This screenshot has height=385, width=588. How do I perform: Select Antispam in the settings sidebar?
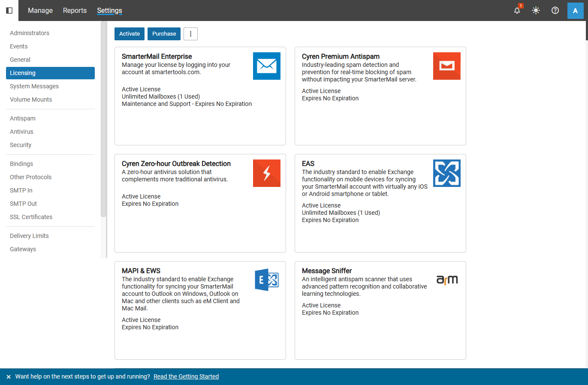coord(23,118)
